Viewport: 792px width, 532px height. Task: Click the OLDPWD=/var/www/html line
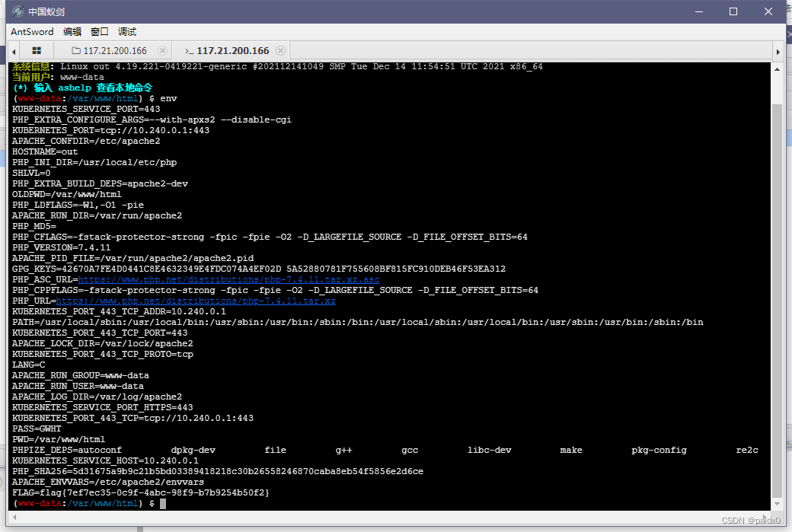point(67,194)
